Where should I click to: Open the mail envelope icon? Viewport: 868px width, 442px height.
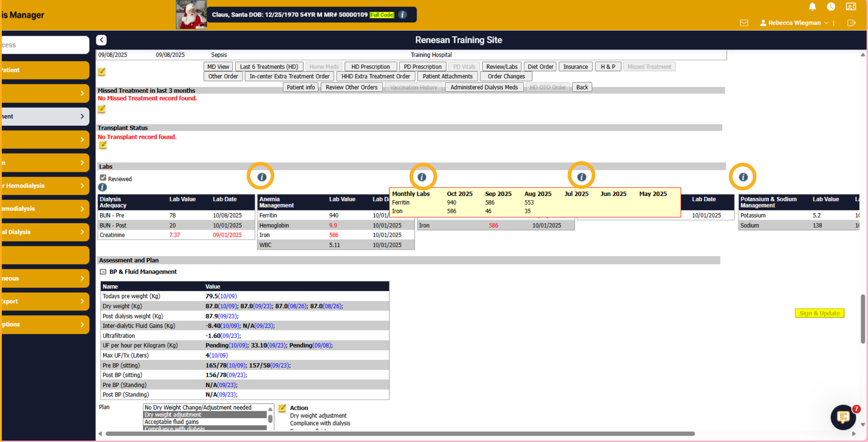pyautogui.click(x=744, y=23)
